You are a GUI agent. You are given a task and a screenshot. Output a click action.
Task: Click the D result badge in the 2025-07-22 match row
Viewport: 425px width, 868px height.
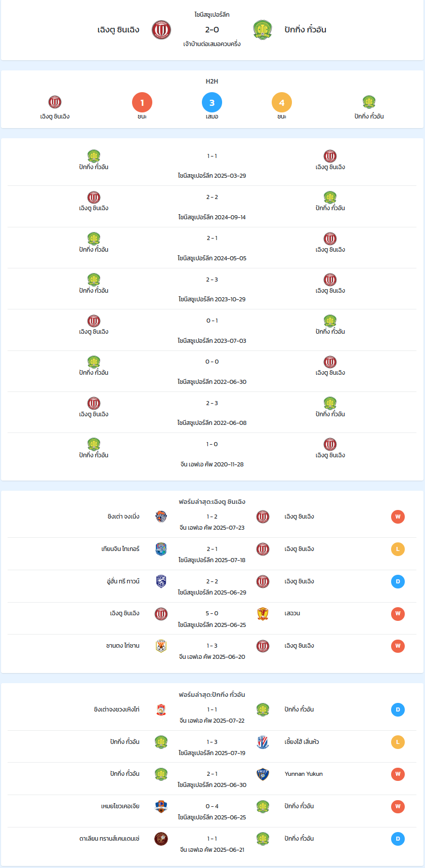point(398,709)
